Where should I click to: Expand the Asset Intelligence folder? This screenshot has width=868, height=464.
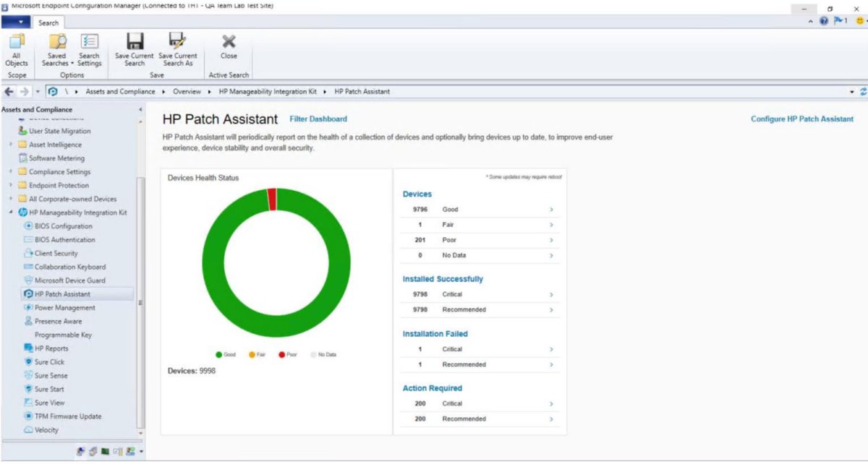11,145
